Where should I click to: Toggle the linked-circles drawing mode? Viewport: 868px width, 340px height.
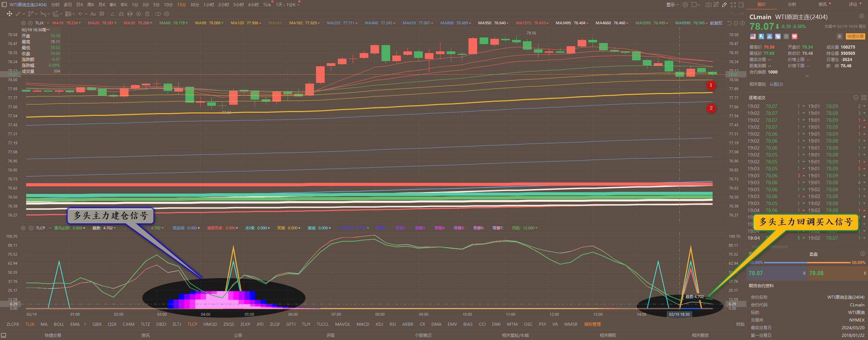tap(158, 14)
